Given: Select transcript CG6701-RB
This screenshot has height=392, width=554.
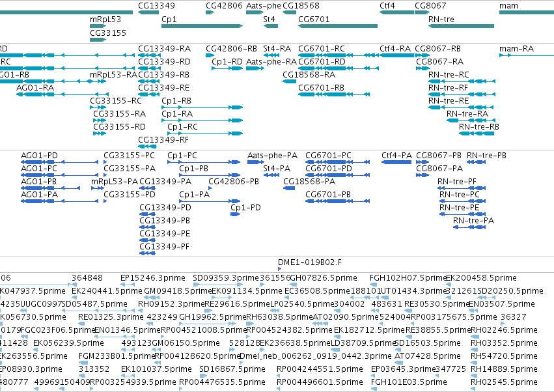Looking at the screenshot, I should (x=321, y=88).
